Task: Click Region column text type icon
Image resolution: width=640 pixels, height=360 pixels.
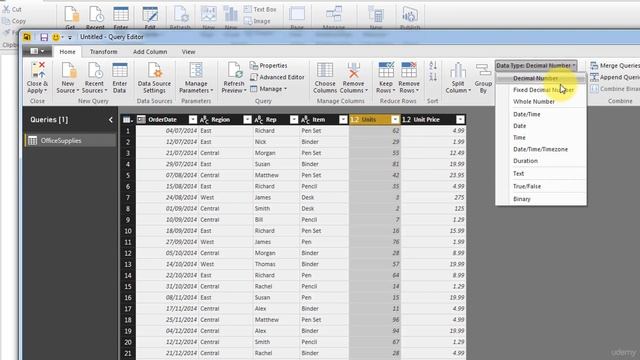Action: coord(204,120)
